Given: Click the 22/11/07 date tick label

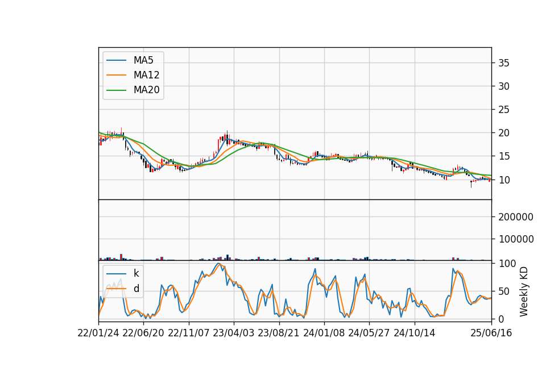Looking at the screenshot, I should click(x=189, y=333).
